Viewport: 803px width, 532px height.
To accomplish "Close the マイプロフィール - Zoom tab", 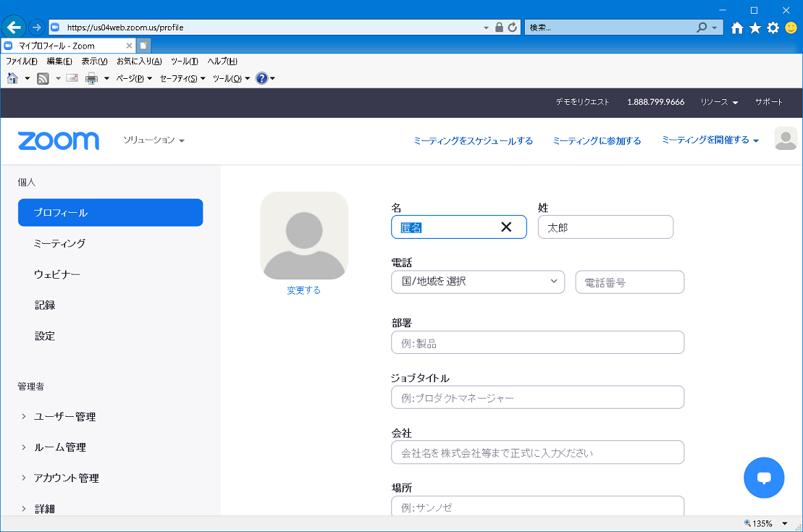I will click(x=129, y=46).
